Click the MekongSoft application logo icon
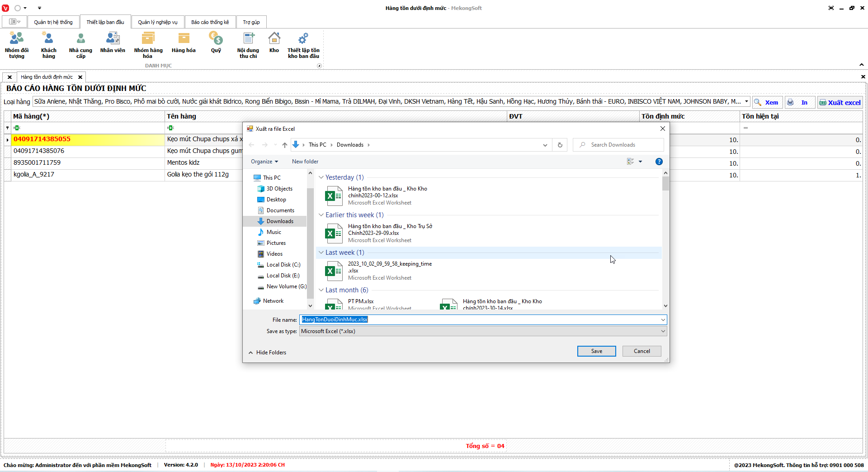Screen dimensions: 868x472 point(5,8)
